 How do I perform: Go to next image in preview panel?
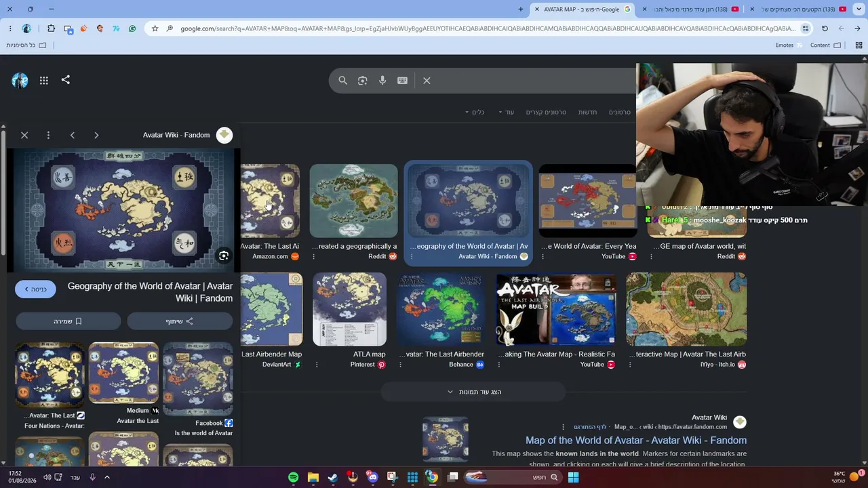(x=96, y=135)
